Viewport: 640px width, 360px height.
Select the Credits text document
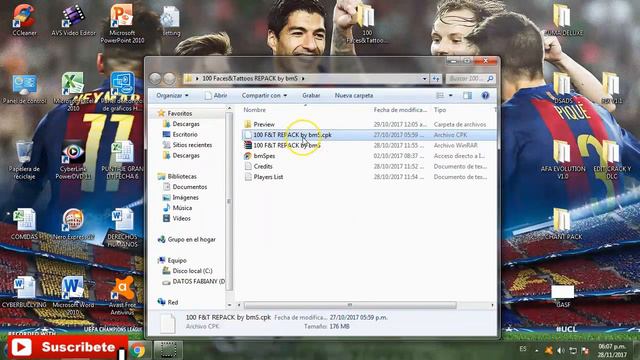pyautogui.click(x=369, y=167)
